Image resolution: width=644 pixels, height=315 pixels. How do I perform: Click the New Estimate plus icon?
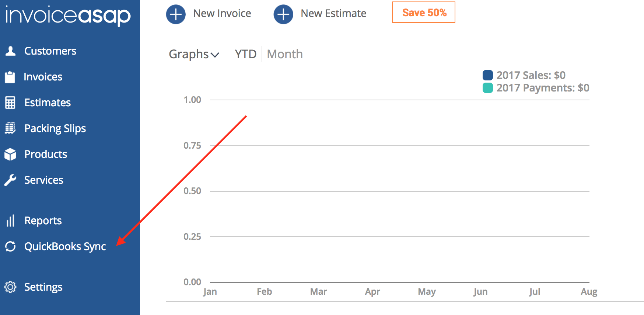point(283,14)
